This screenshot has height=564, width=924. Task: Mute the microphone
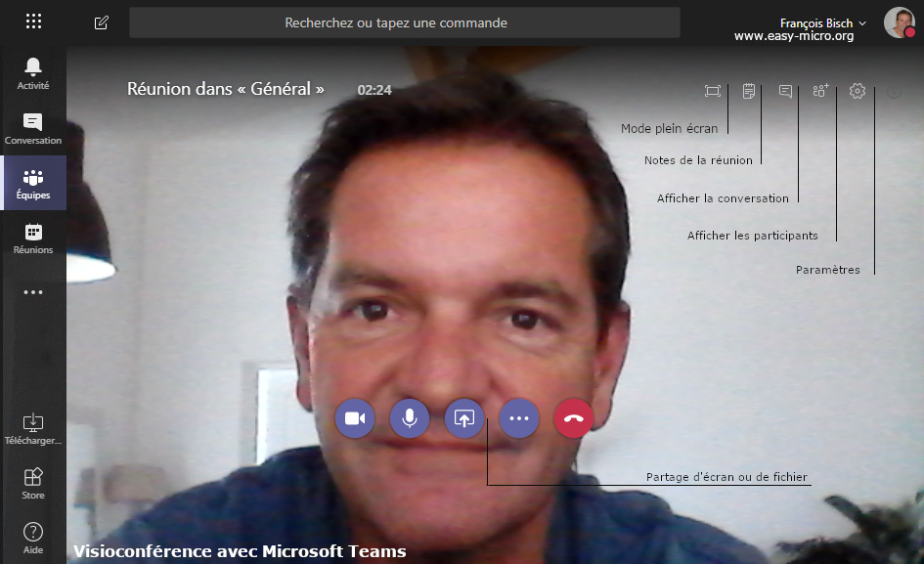point(409,417)
